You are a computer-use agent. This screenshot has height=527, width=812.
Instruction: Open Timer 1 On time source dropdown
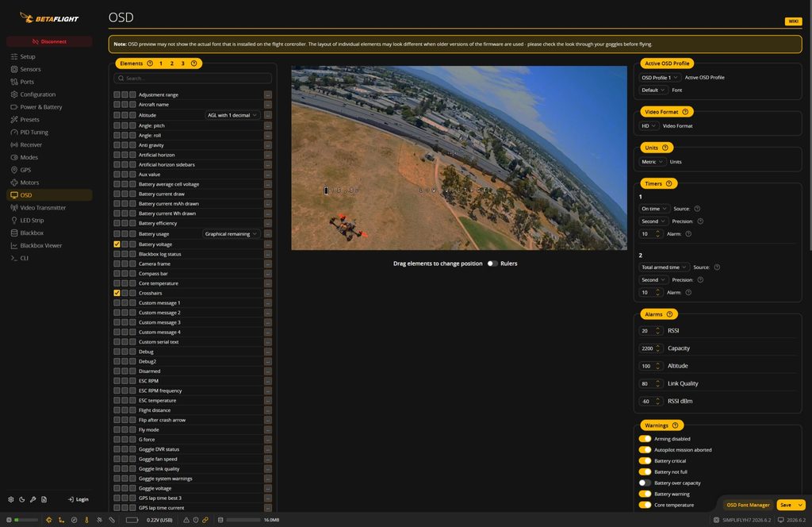click(x=654, y=209)
